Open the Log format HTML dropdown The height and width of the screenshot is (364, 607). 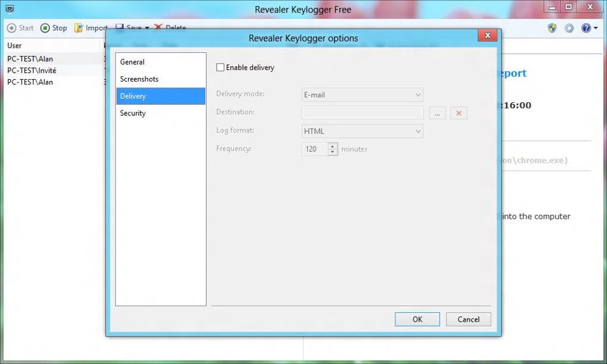pyautogui.click(x=362, y=131)
